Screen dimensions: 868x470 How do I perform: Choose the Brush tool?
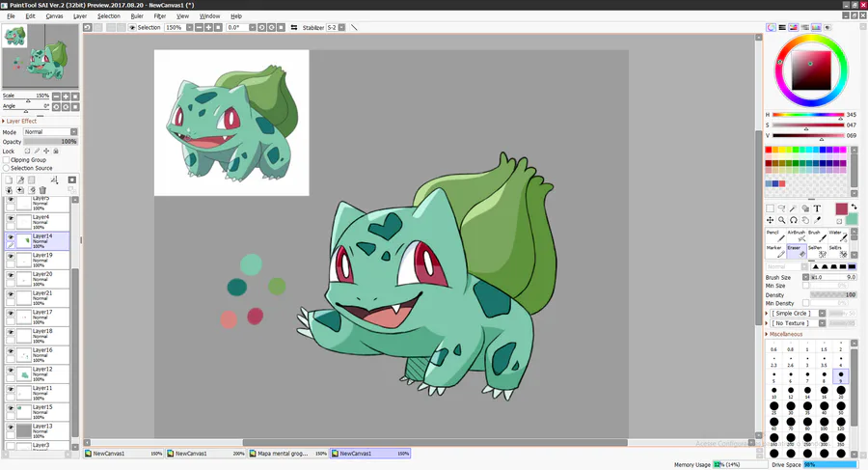(x=817, y=235)
